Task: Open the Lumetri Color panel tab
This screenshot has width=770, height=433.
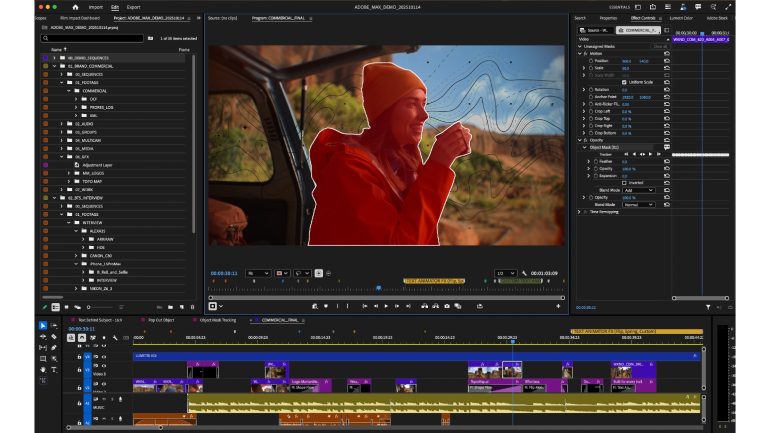Action: [x=680, y=17]
